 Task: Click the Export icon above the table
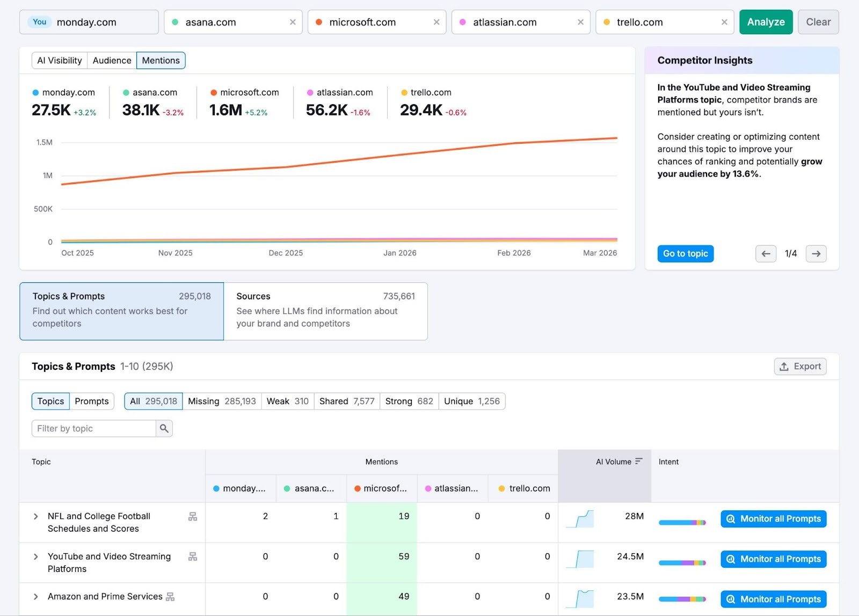(x=785, y=366)
